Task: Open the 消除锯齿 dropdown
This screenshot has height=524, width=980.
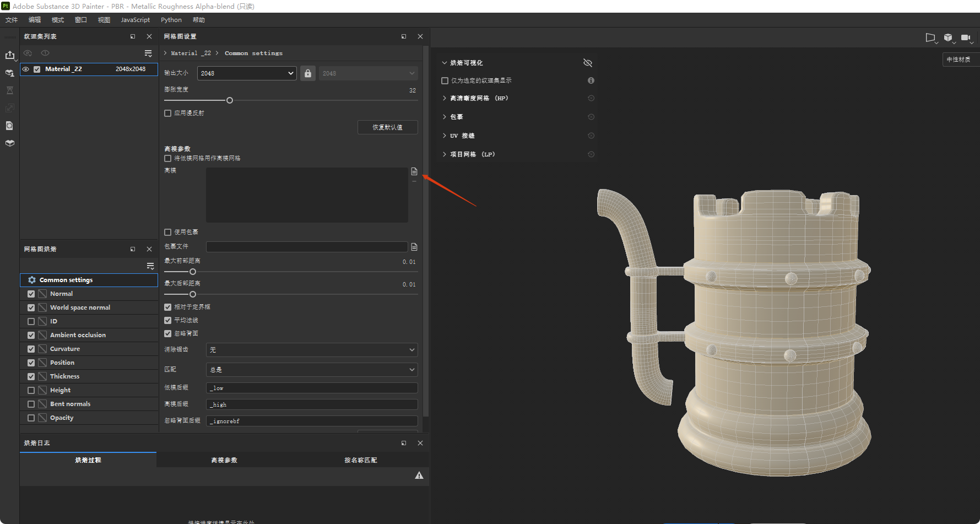Action: tap(312, 350)
